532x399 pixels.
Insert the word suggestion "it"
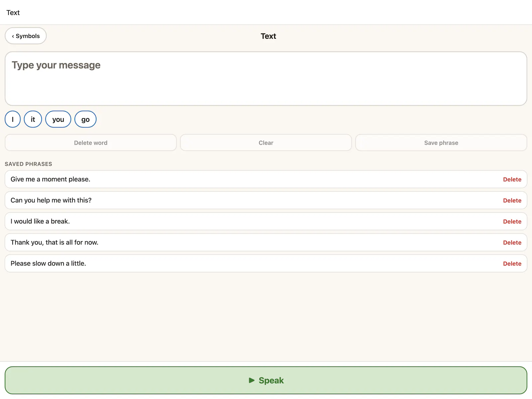coord(33,119)
